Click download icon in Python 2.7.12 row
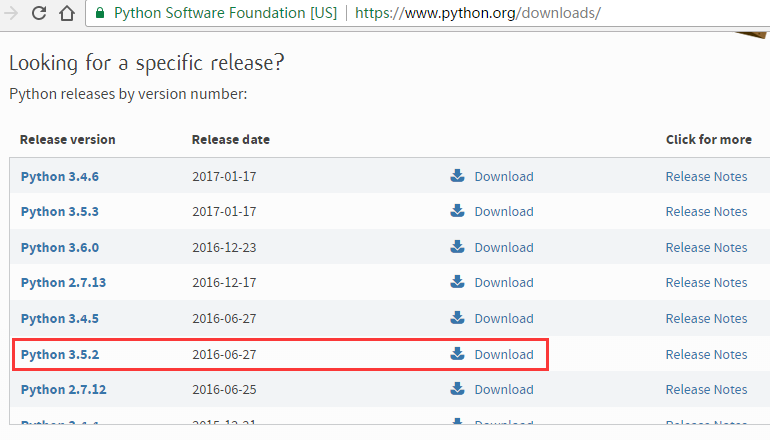Viewport: 770px width, 440px height. pos(457,389)
